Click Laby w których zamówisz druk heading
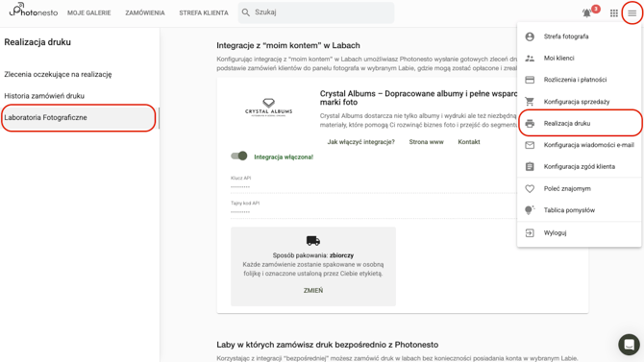644x362 pixels. [x=328, y=345]
